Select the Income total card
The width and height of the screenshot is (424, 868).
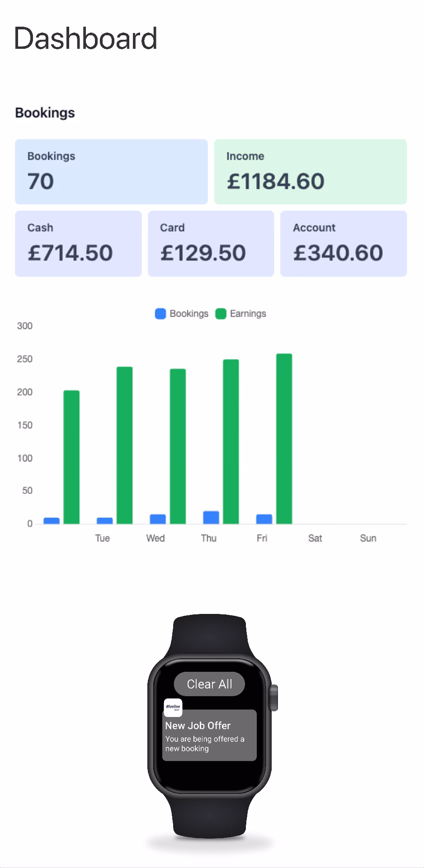coord(310,172)
